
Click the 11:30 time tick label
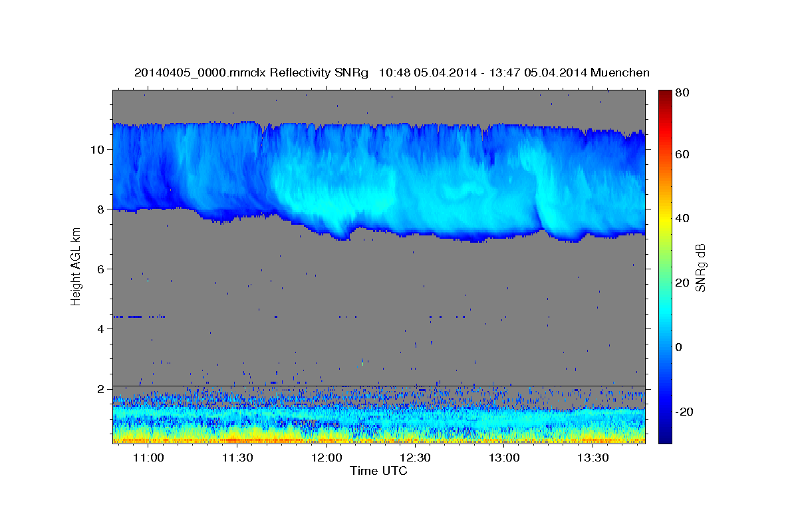(237, 458)
